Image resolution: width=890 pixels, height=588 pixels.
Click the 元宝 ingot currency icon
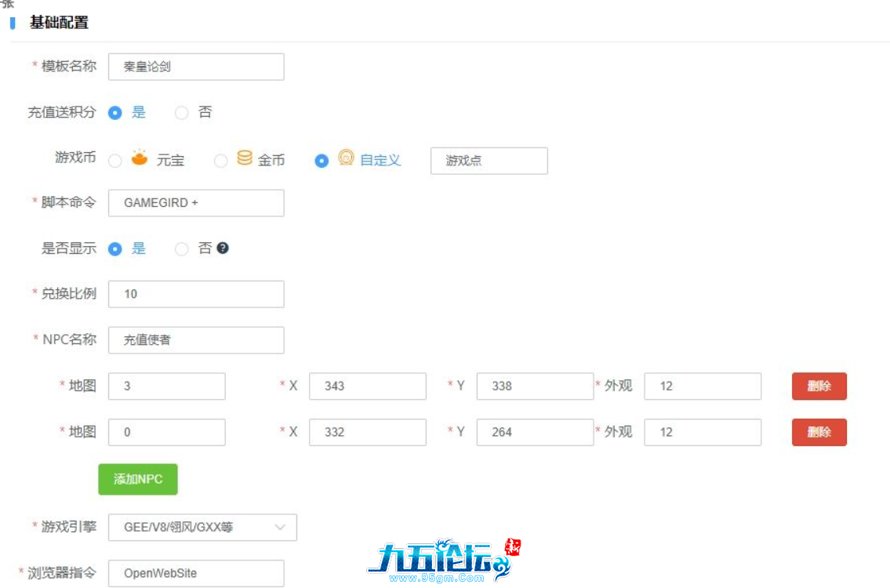click(139, 158)
